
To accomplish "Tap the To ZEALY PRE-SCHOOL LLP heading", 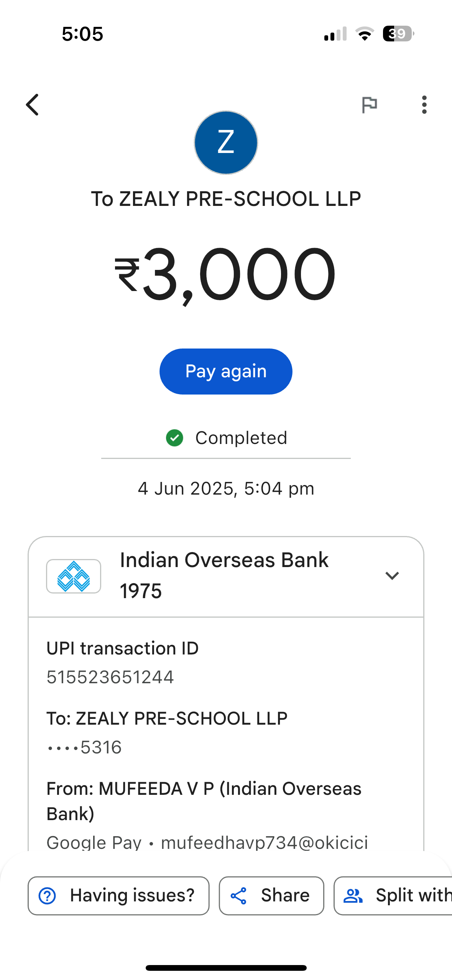I will pos(226,199).
